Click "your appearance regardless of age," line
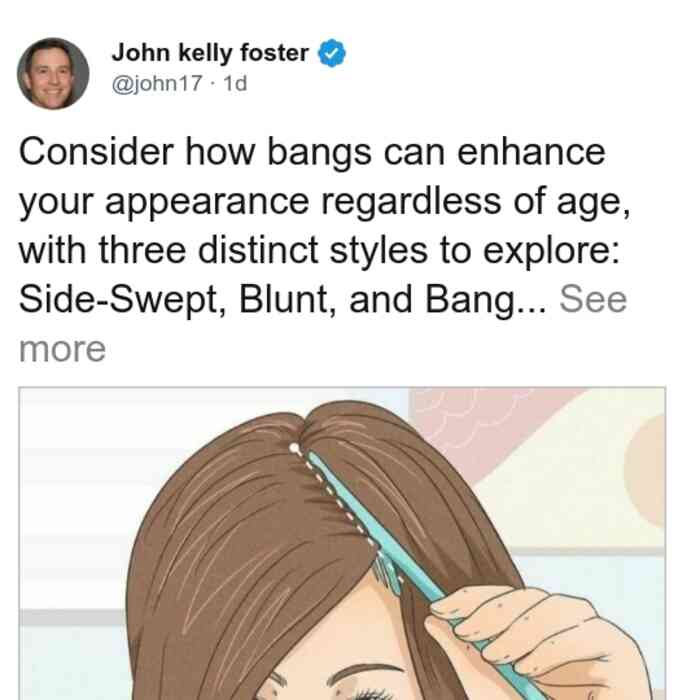Screen dimensions: 700x700 click(325, 201)
